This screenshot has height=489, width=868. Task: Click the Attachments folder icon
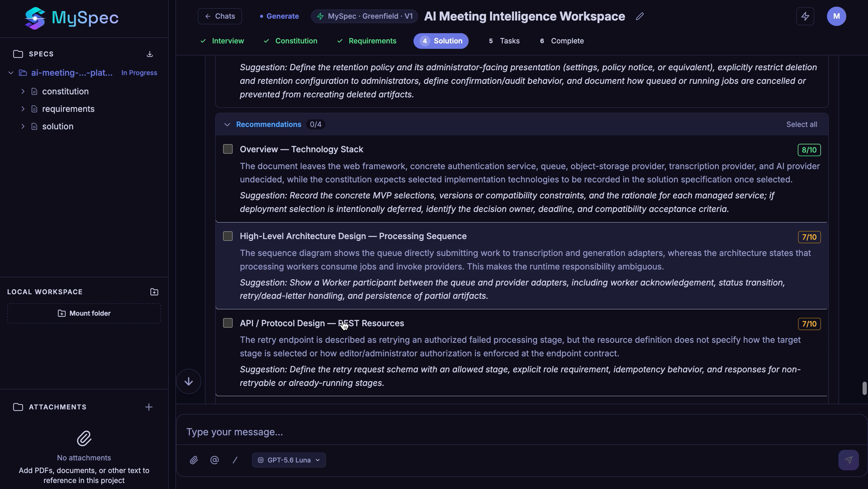pos(18,407)
